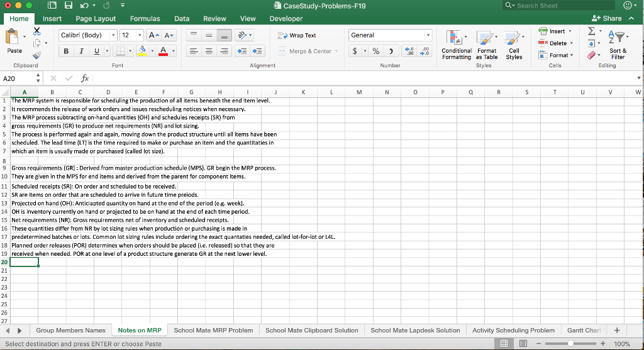Click the Fill down arrow icon
The height and width of the screenshot is (350, 644).
(x=591, y=43)
